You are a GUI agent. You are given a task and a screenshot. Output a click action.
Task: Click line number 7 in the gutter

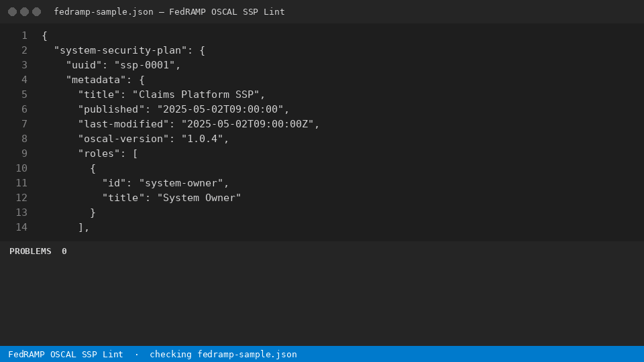(25, 125)
